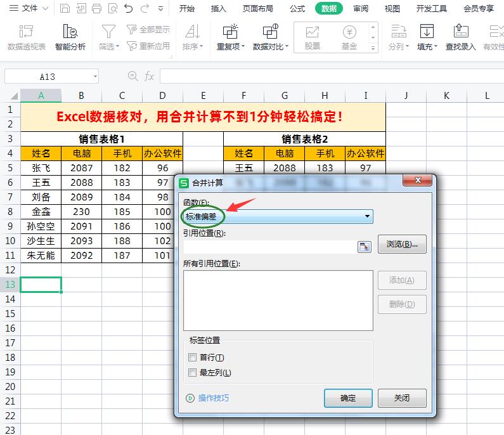
Task: Select column K header
Action: point(446,96)
